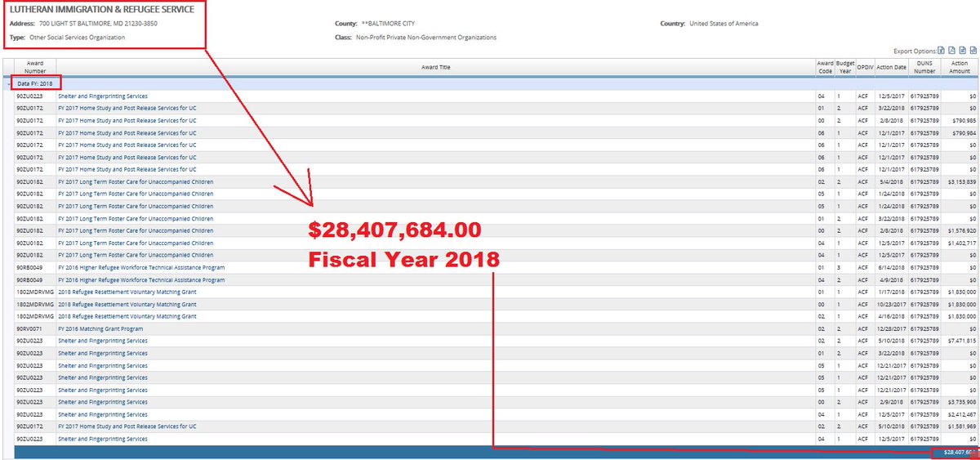Viewport: 980px width, 460px height.
Task: Select the $28,407,684 total in the footer row
Action: (x=960, y=451)
